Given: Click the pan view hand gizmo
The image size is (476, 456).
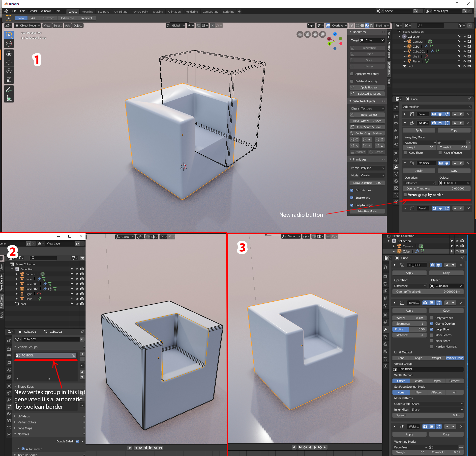Looking at the screenshot, I should click(315, 34).
